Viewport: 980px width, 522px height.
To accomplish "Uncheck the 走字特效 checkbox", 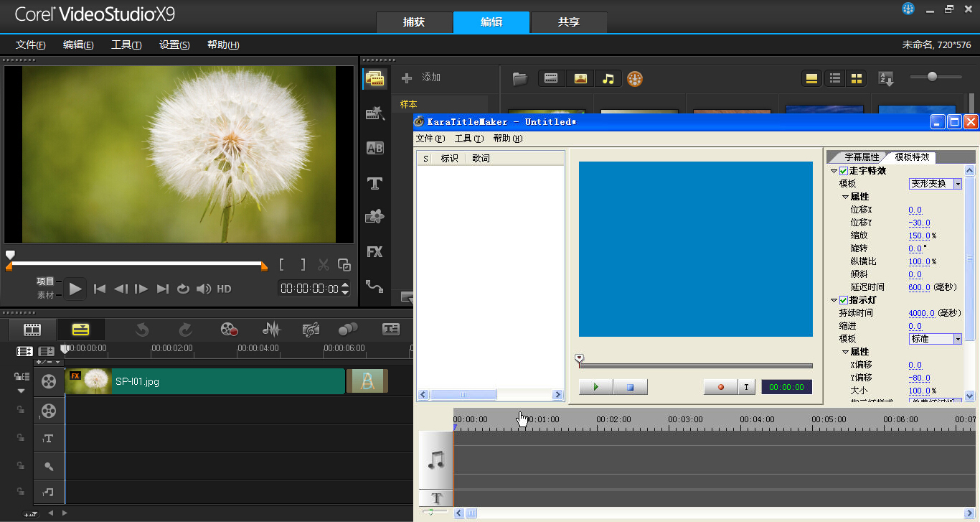I will 844,171.
